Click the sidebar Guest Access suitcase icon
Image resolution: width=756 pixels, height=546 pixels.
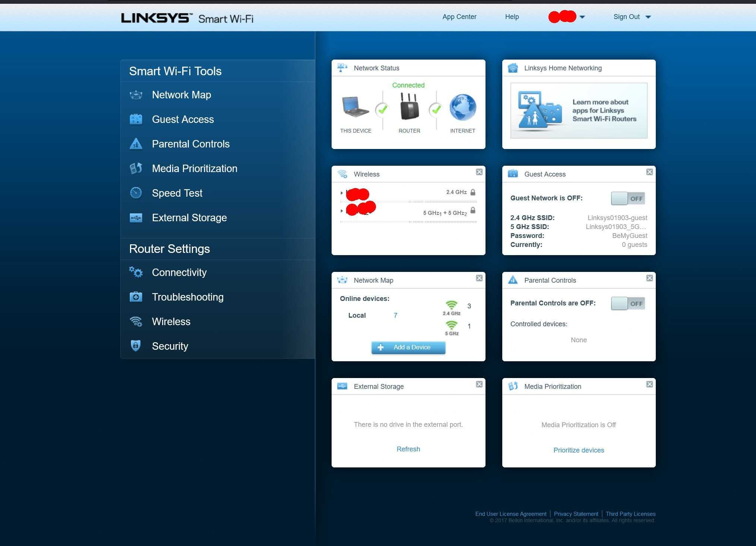(x=136, y=119)
